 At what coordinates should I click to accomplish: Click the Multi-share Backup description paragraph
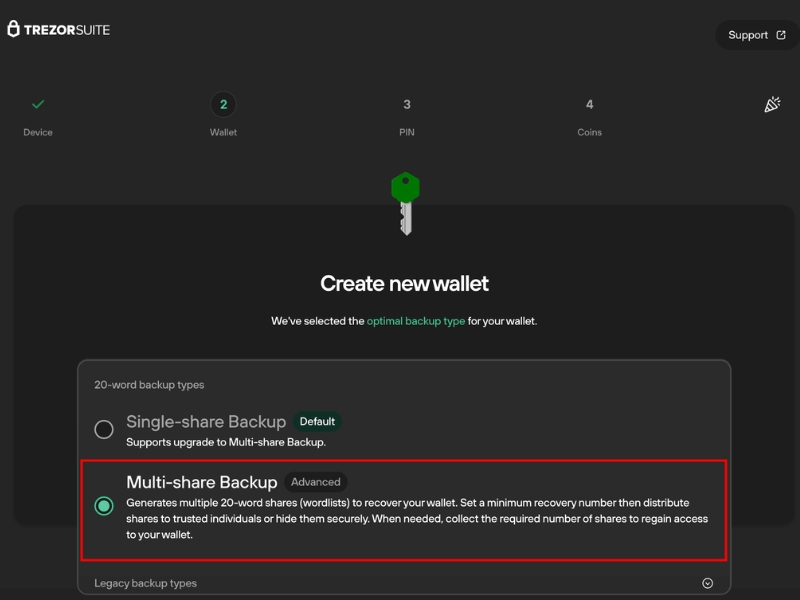point(417,519)
